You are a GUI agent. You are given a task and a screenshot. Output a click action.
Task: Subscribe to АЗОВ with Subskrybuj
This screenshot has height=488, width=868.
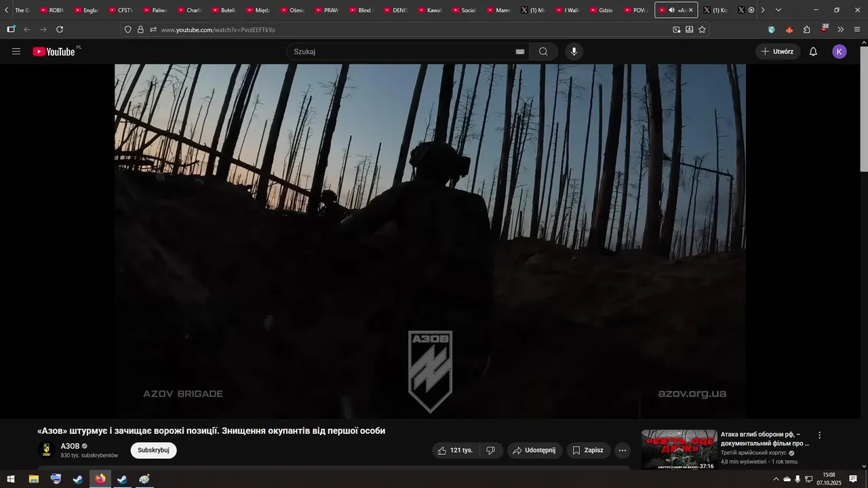(153, 450)
